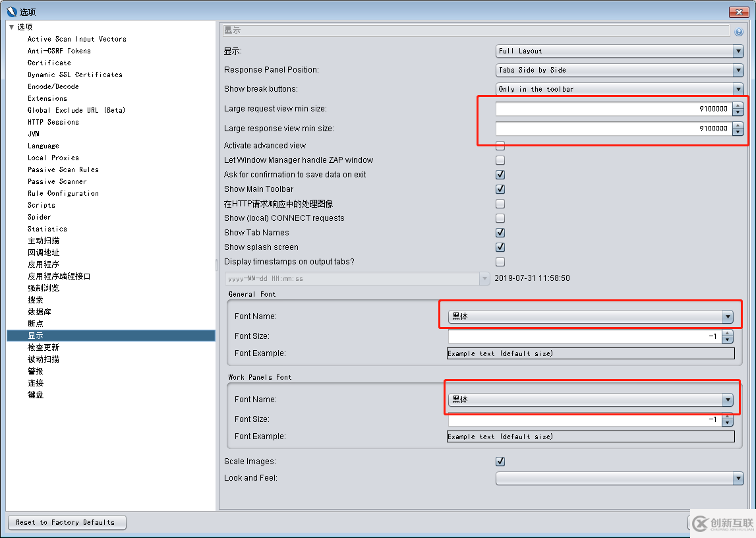Select Global Exclude URL (Beta) entry

[76, 110]
